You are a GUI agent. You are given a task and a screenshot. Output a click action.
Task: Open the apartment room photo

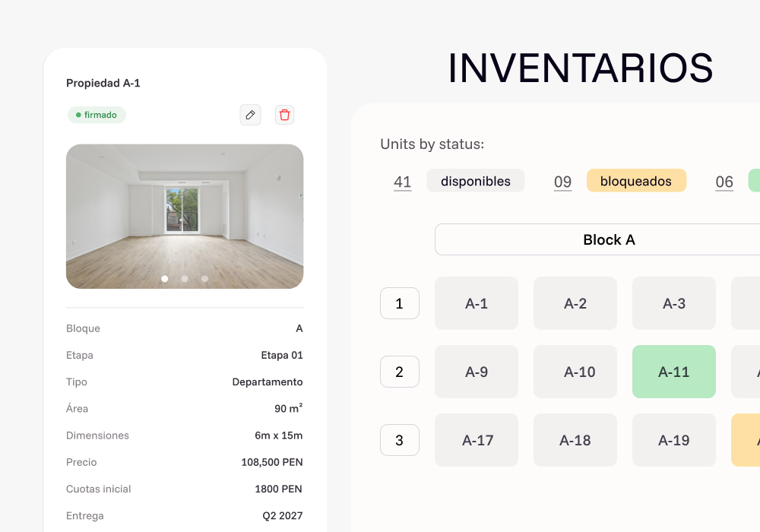click(x=185, y=216)
